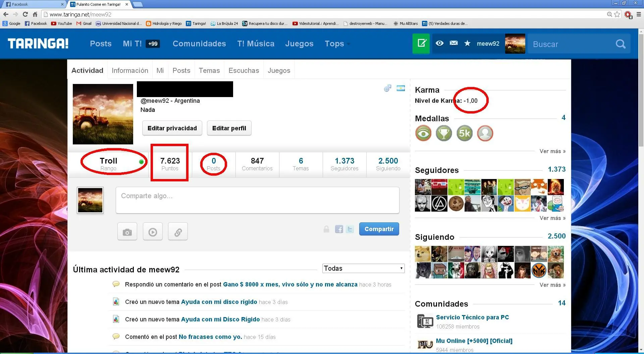Open the Escuchas tab

(244, 71)
